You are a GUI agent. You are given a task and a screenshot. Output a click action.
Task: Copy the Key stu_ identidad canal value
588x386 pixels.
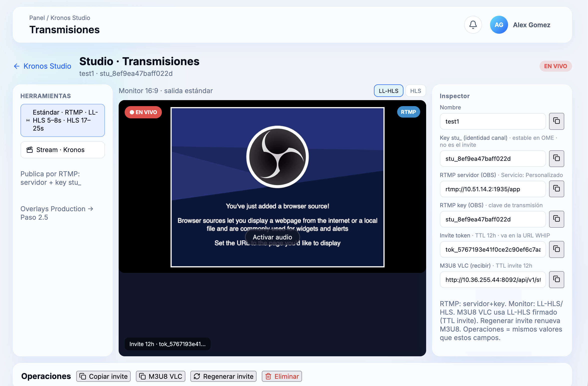click(556, 159)
